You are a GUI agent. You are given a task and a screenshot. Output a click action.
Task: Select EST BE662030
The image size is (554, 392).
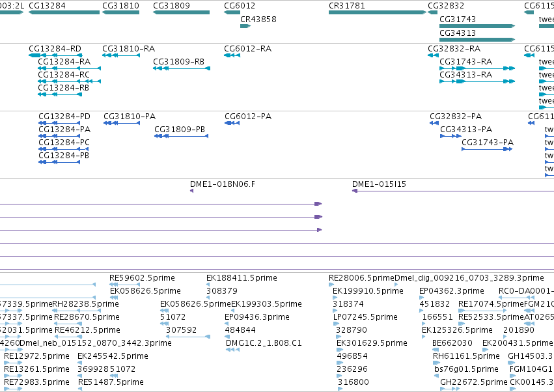436,350
